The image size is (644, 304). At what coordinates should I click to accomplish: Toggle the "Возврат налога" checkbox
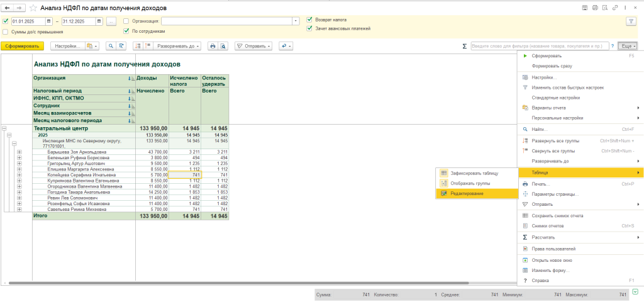[309, 20]
